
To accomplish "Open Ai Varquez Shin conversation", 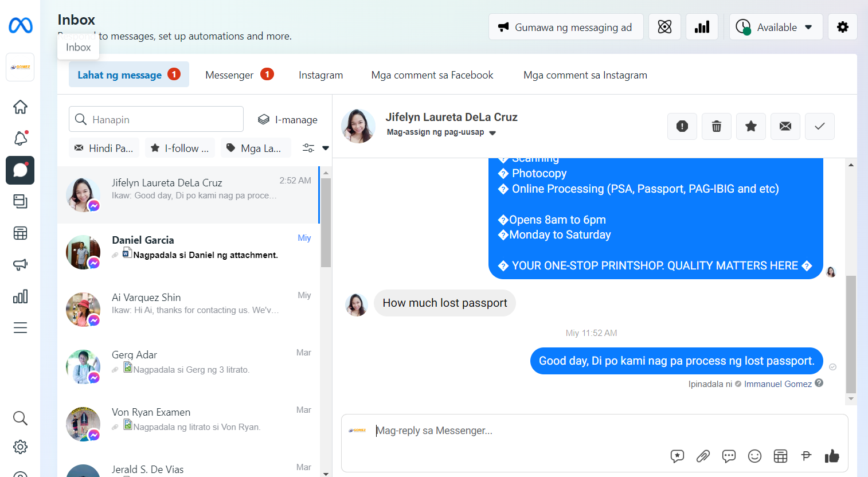I will click(x=189, y=310).
